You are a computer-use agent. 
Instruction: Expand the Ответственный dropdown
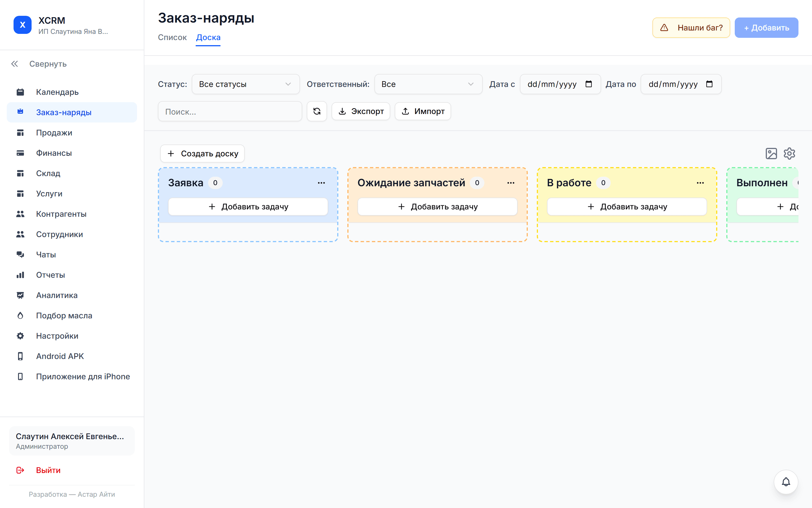[x=428, y=84]
